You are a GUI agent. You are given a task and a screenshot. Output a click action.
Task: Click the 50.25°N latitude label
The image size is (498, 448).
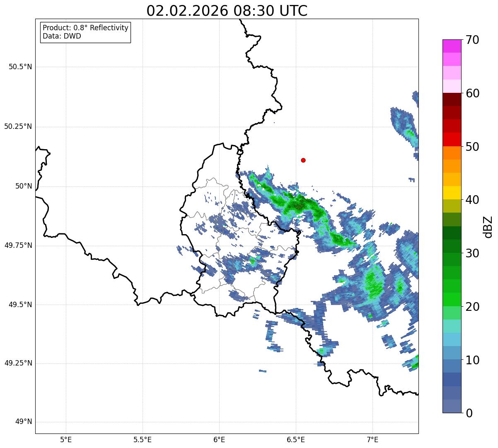click(x=18, y=126)
